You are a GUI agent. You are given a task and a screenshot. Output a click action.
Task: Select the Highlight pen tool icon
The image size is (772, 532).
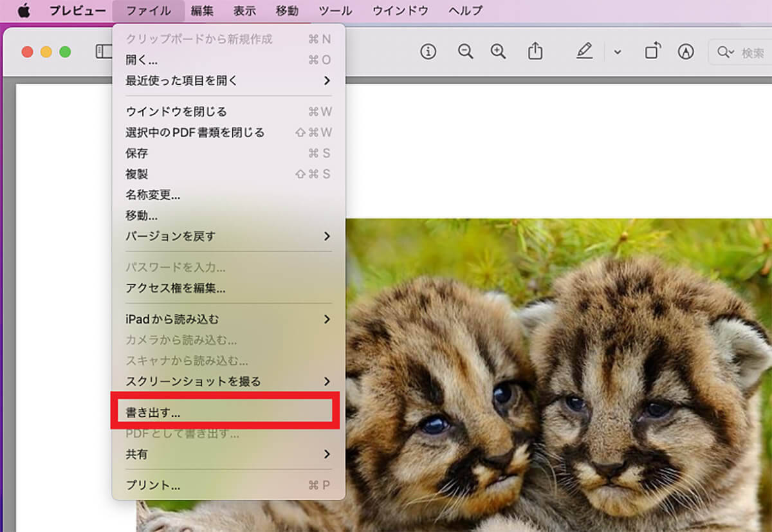(584, 52)
